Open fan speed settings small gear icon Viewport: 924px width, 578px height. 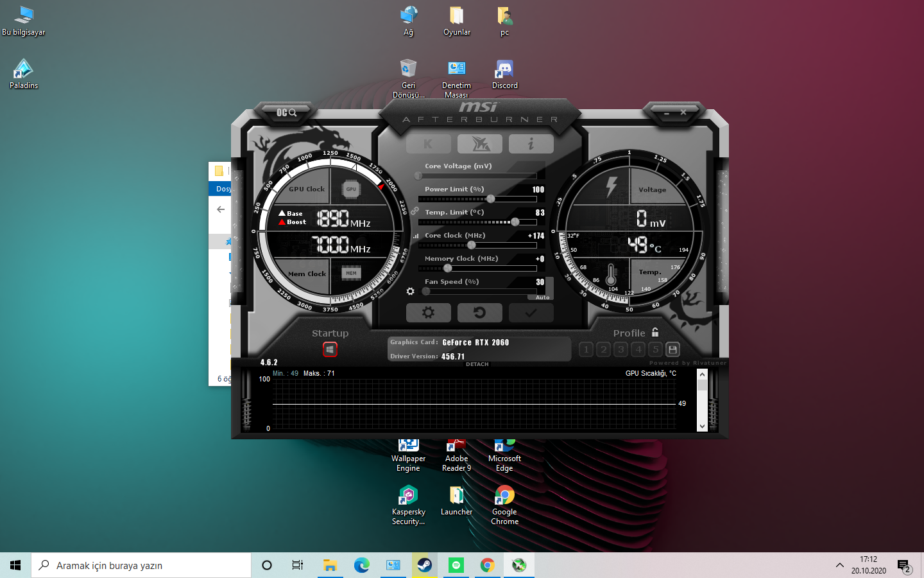coord(411,292)
